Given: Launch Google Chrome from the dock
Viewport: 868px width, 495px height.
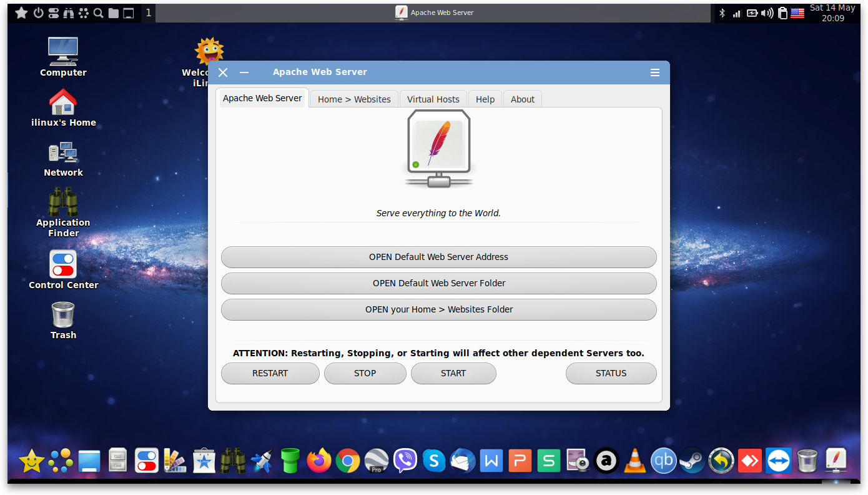Looking at the screenshot, I should click(x=348, y=461).
